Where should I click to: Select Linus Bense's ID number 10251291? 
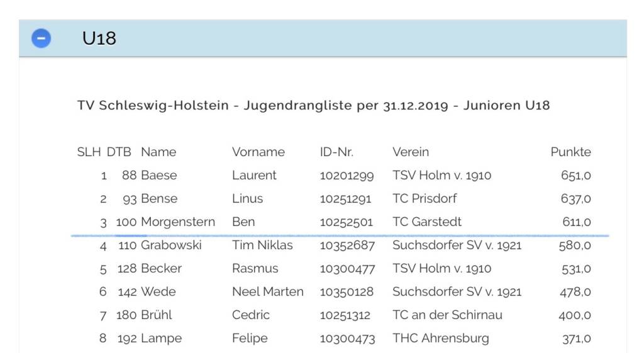[345, 199]
